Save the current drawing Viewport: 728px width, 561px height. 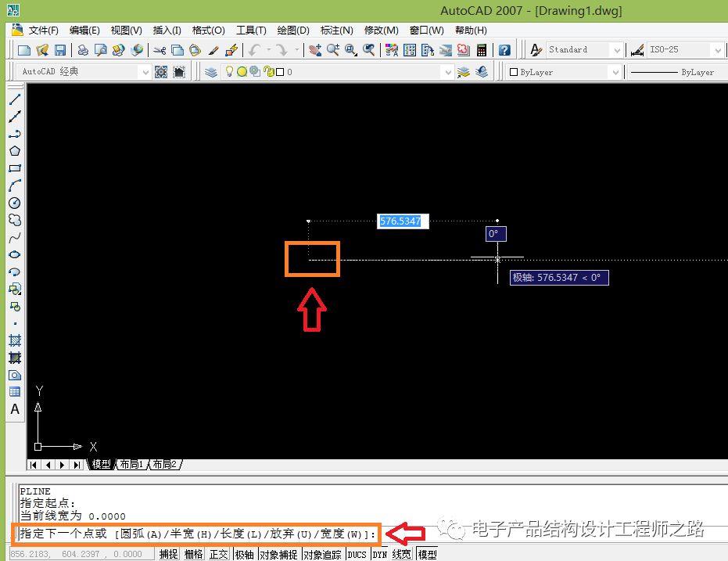click(60, 50)
